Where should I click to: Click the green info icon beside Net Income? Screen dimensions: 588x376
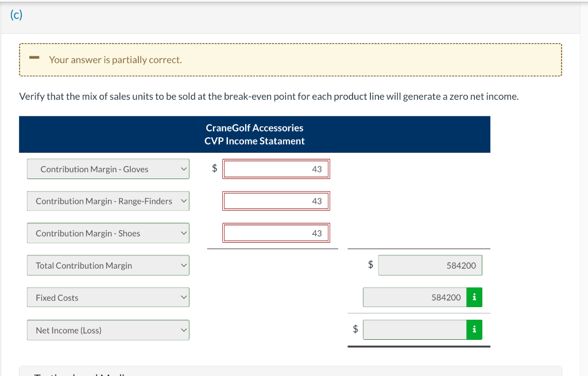[474, 330]
